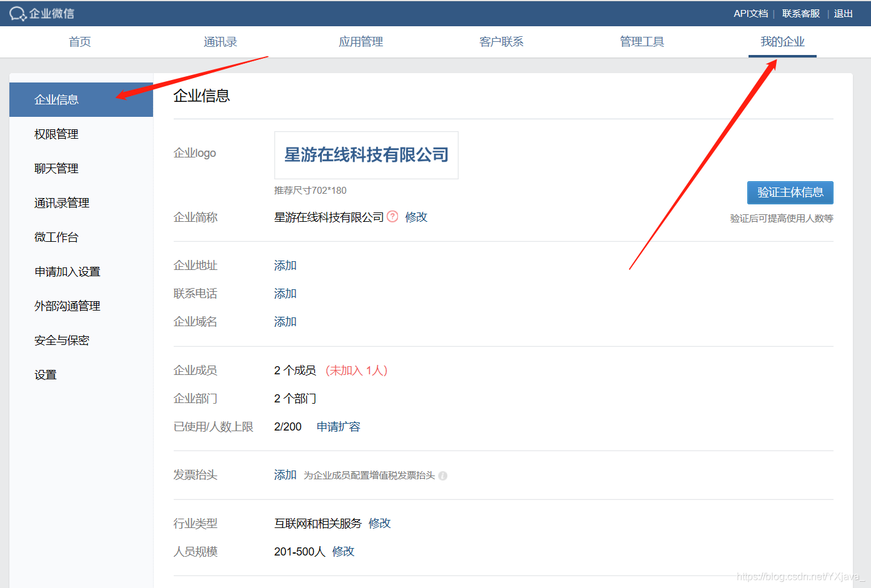This screenshot has width=871, height=588.
Task: Click the question mark icon beside 企业简称
Action: (392, 217)
